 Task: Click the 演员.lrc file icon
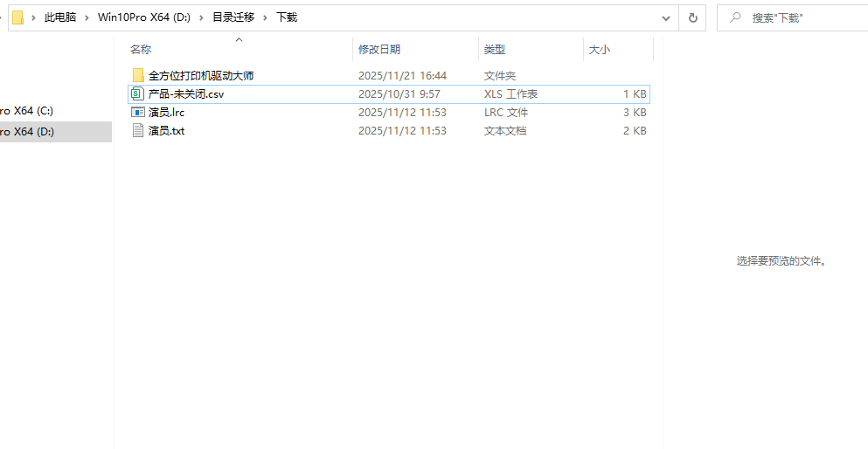tap(138, 112)
